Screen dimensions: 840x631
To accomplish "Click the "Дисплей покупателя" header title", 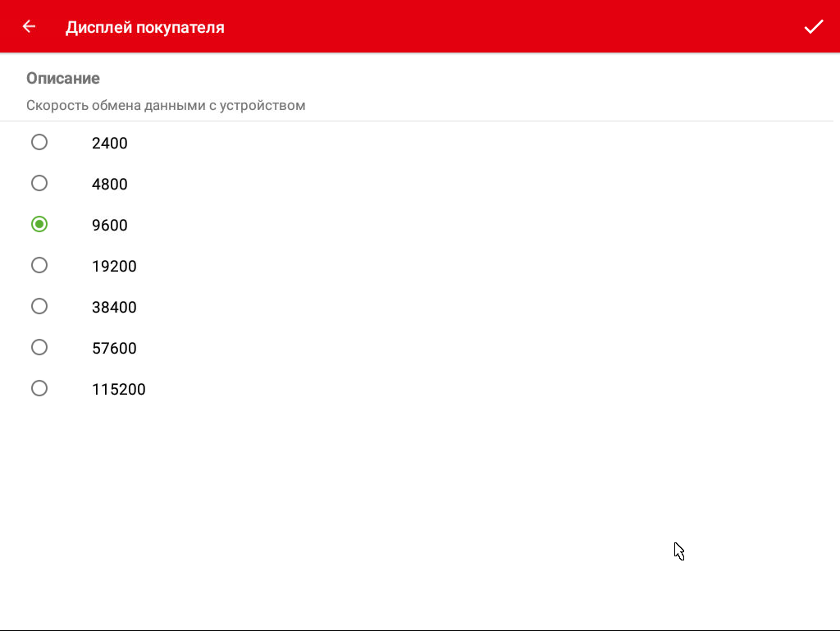I will click(145, 27).
